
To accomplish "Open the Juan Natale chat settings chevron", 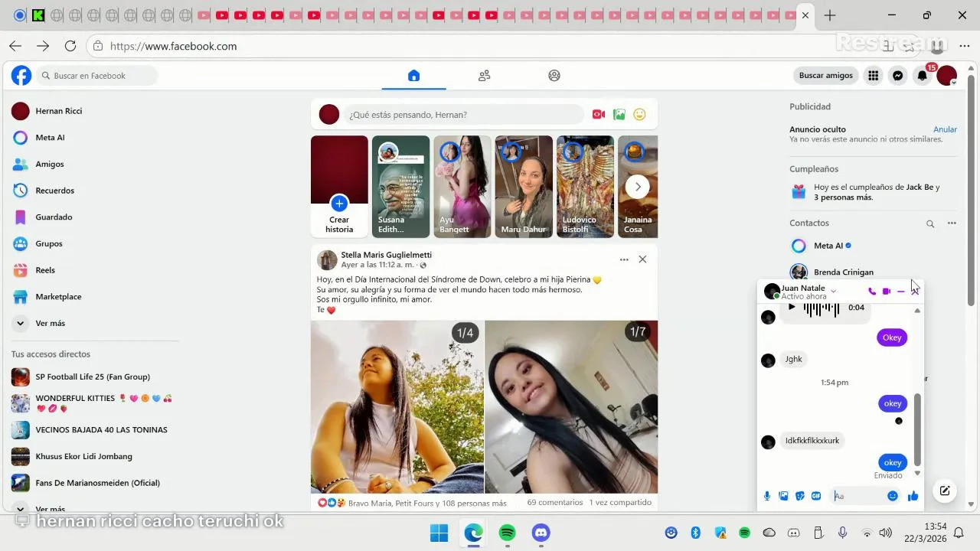I will click(x=833, y=292).
